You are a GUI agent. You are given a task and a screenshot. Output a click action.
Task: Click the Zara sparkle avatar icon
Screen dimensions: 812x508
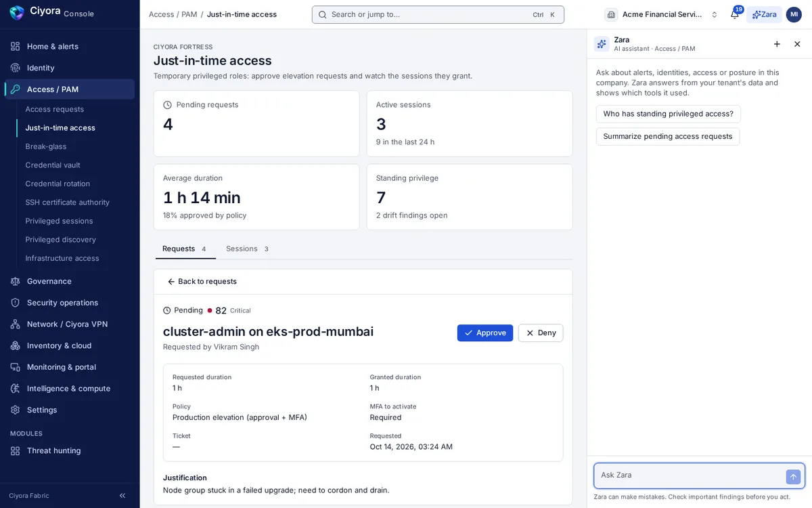pyautogui.click(x=602, y=44)
